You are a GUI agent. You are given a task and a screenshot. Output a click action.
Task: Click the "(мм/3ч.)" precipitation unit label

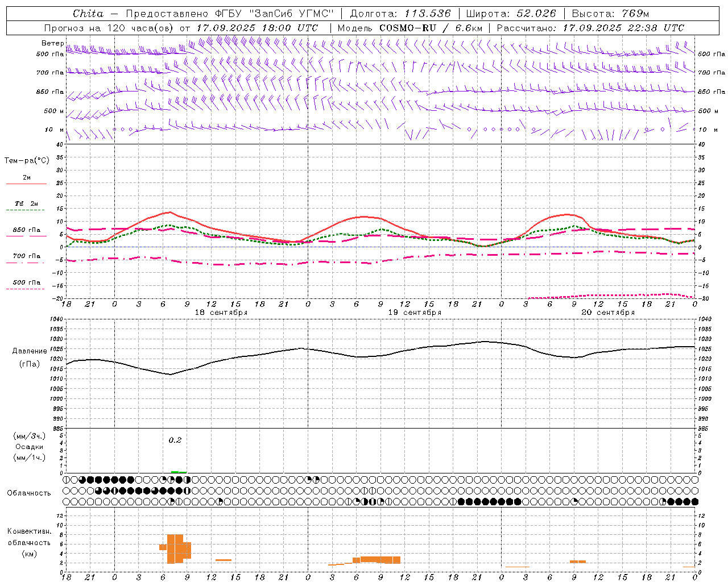pyautogui.click(x=30, y=436)
